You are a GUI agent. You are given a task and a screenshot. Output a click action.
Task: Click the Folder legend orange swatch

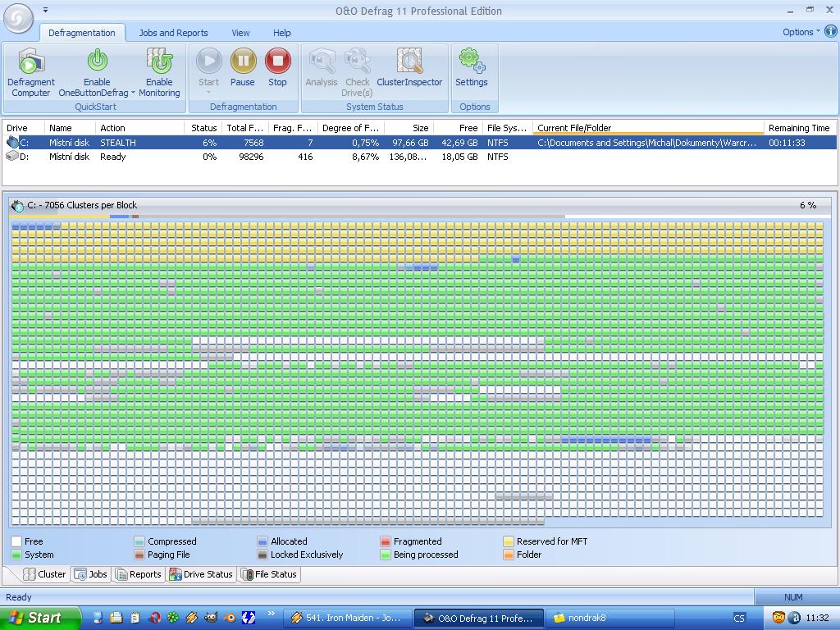[x=509, y=555]
